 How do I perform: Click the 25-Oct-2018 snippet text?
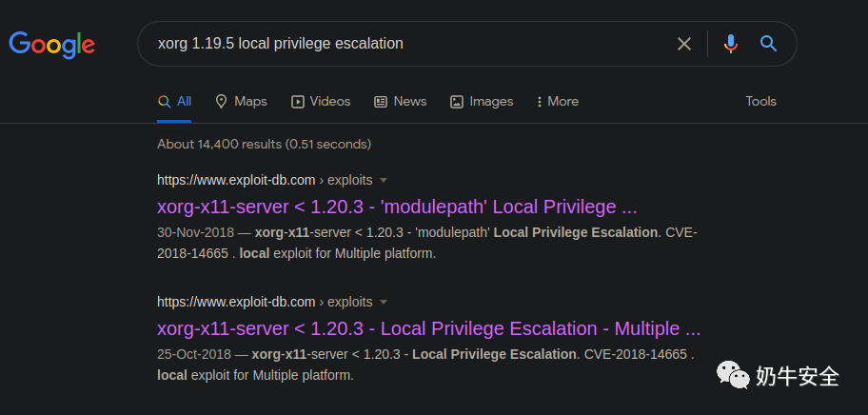[425, 365]
